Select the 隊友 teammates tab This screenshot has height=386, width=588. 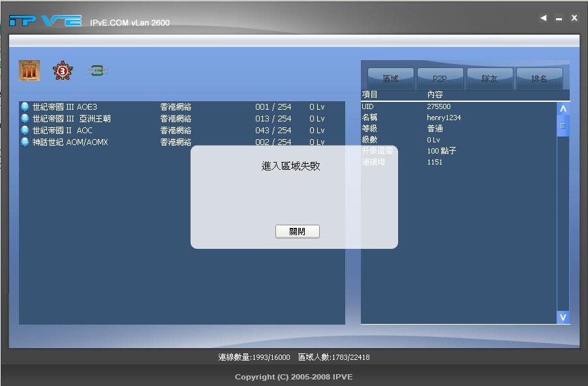(489, 76)
